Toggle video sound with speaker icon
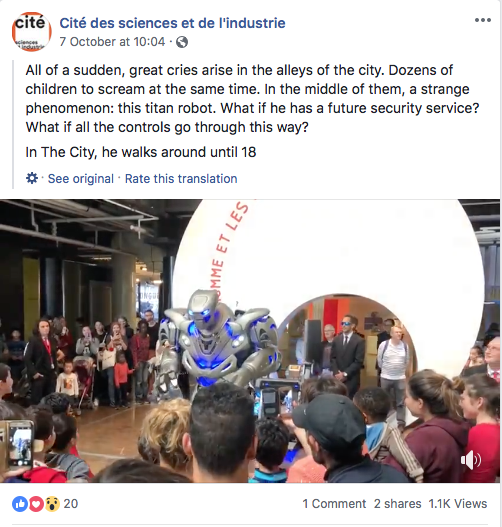502x527 pixels. click(x=471, y=460)
